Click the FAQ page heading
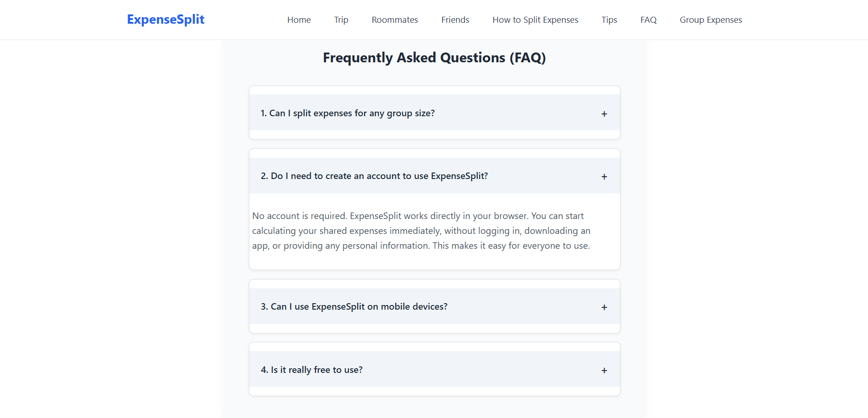The image size is (868, 418). tap(434, 57)
